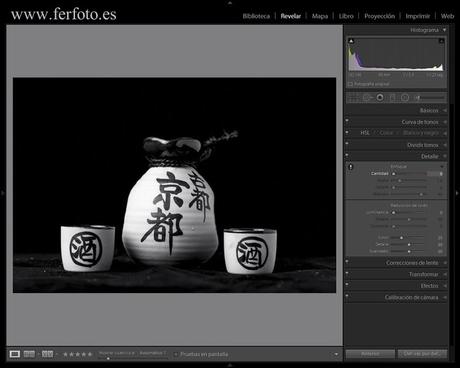Show the left panel via edge arrow
460x368 pixels.
[x=2, y=193]
